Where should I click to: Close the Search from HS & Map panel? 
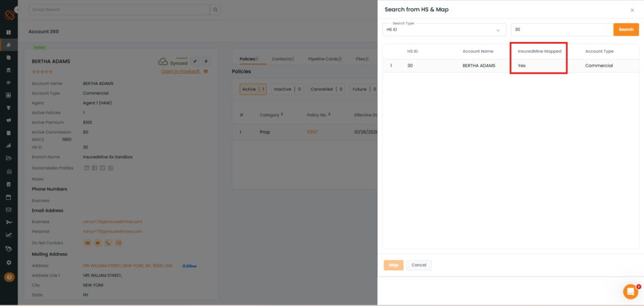(x=632, y=10)
